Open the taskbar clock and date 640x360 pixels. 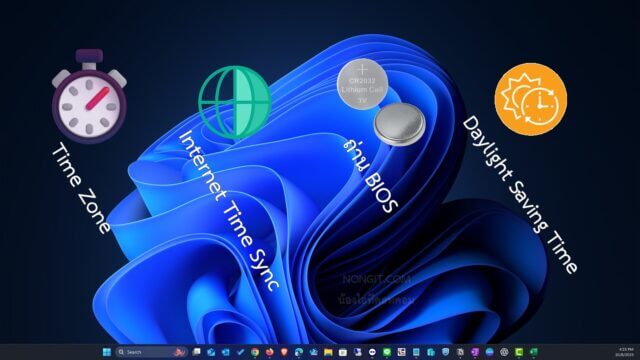(x=626, y=352)
